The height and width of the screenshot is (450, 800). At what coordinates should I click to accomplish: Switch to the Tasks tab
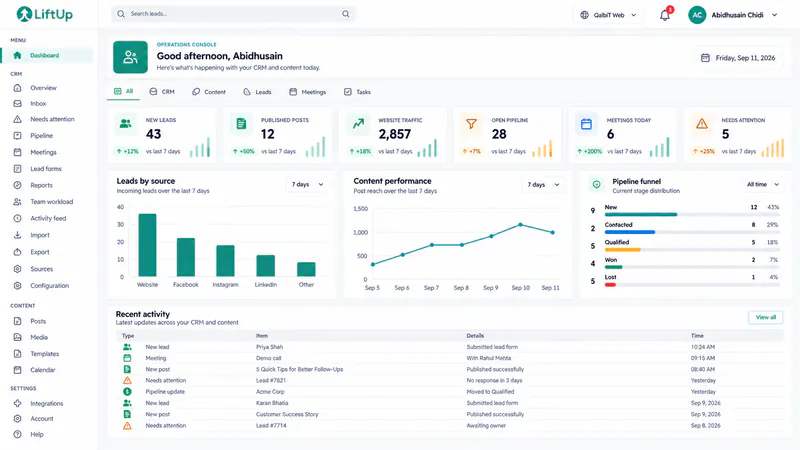357,92
